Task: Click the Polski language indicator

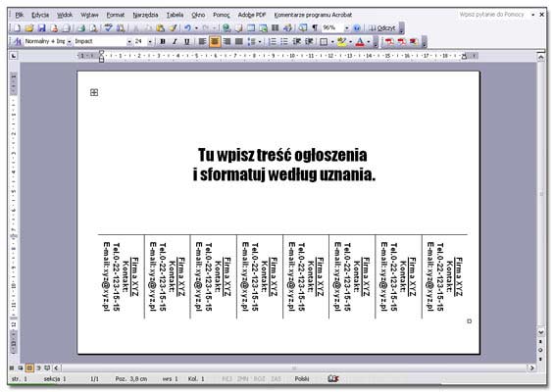Action: 302,379
